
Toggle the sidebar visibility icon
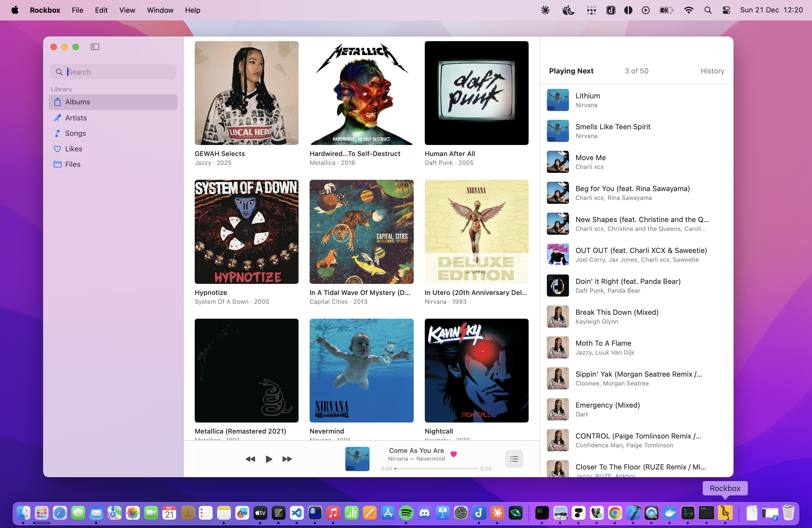(x=95, y=47)
